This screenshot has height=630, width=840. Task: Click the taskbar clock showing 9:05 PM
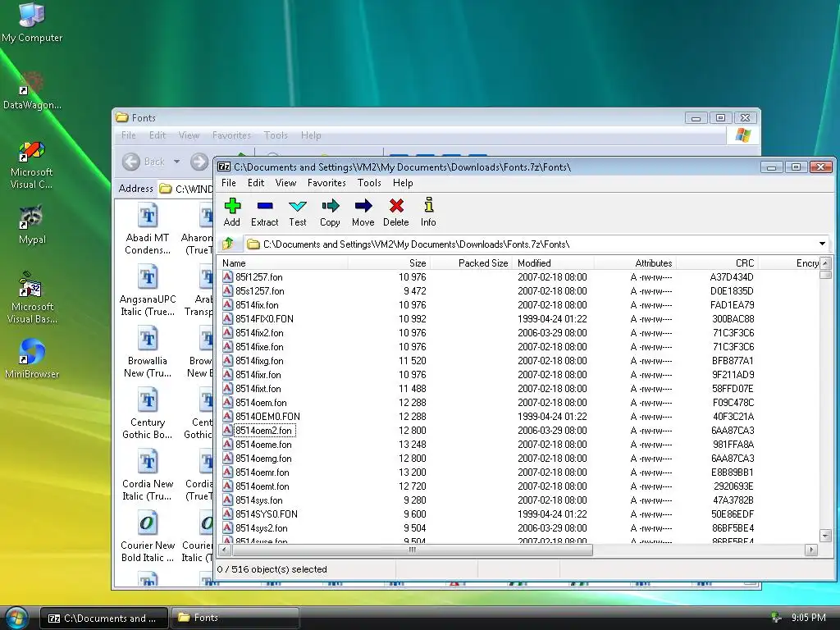[x=808, y=618]
